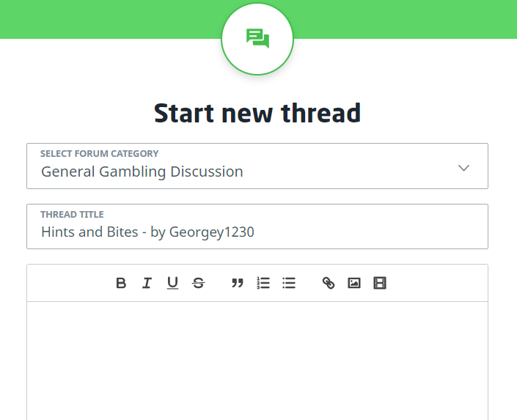
Task: Start a numbered list
Action: pyautogui.click(x=263, y=283)
